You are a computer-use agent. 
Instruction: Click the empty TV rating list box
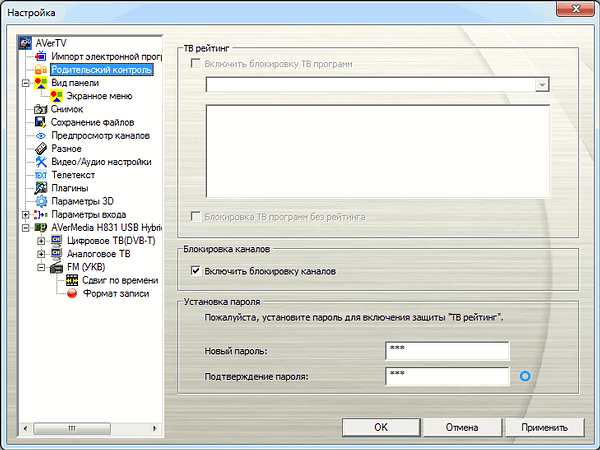[x=378, y=151]
